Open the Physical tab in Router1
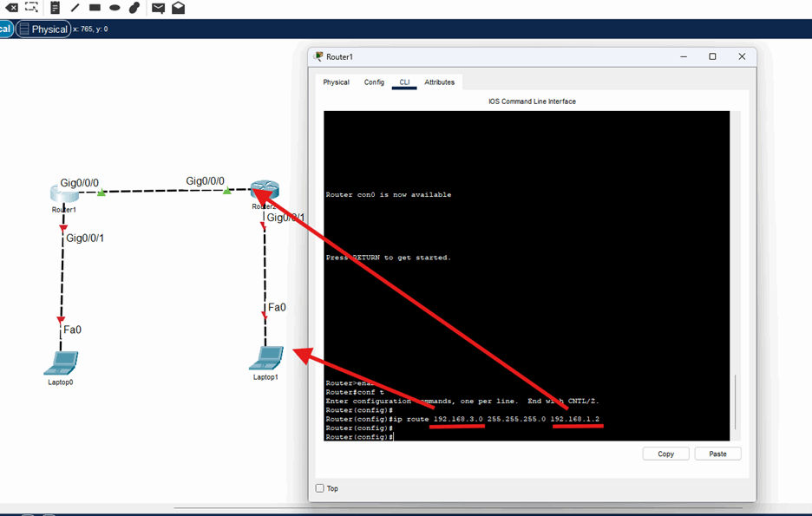This screenshot has height=516, width=812. 336,82
